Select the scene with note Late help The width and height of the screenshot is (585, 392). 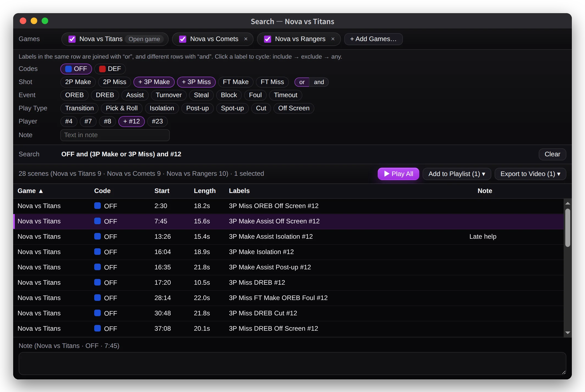point(288,237)
